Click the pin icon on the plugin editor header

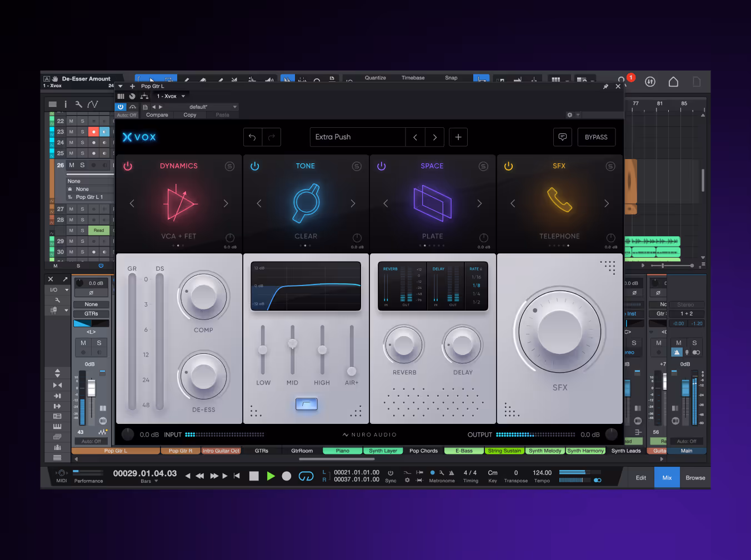[x=606, y=86]
